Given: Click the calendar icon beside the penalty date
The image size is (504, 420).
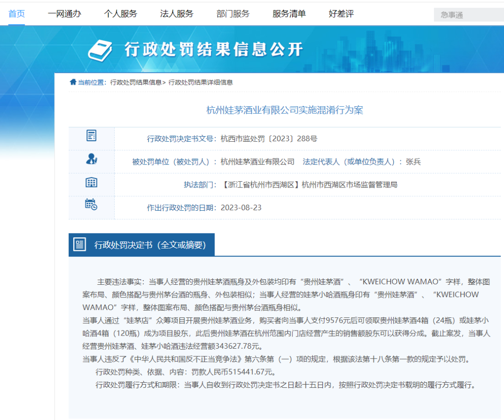Looking at the screenshot, I should [91, 205].
